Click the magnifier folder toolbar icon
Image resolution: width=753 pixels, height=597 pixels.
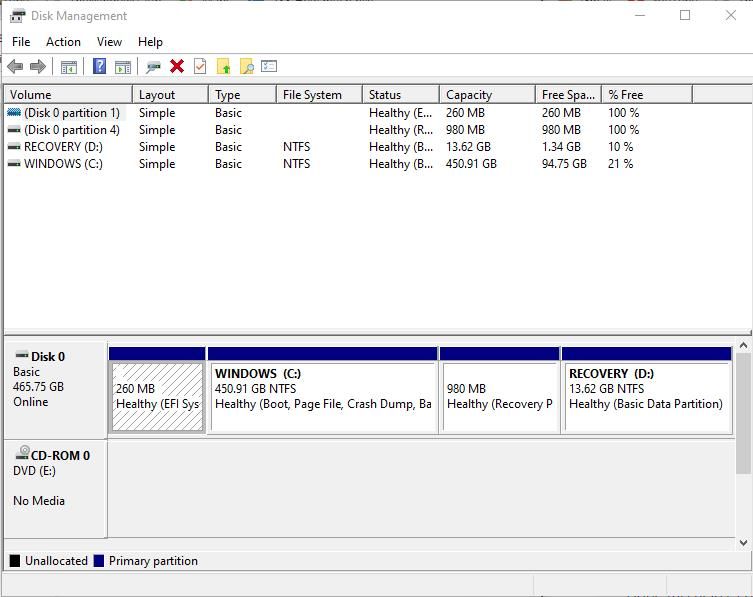coord(246,67)
